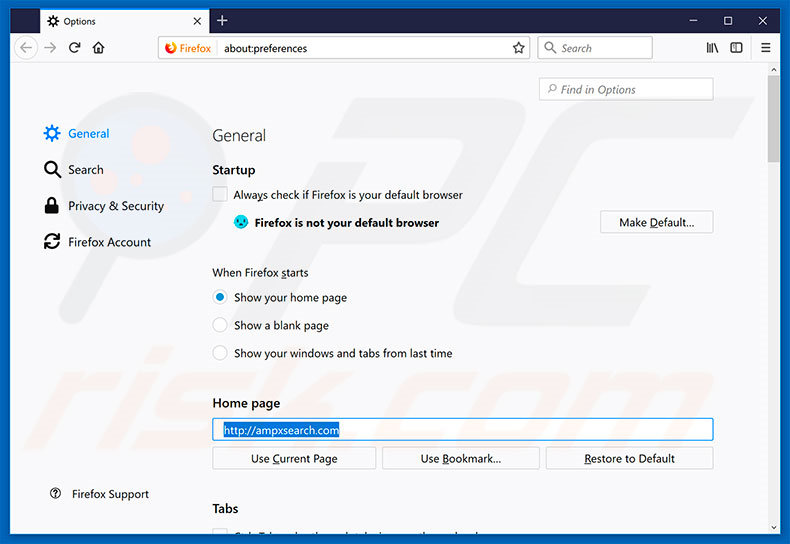The image size is (790, 544).
Task: Click the Firefox Support help icon
Action: (55, 494)
